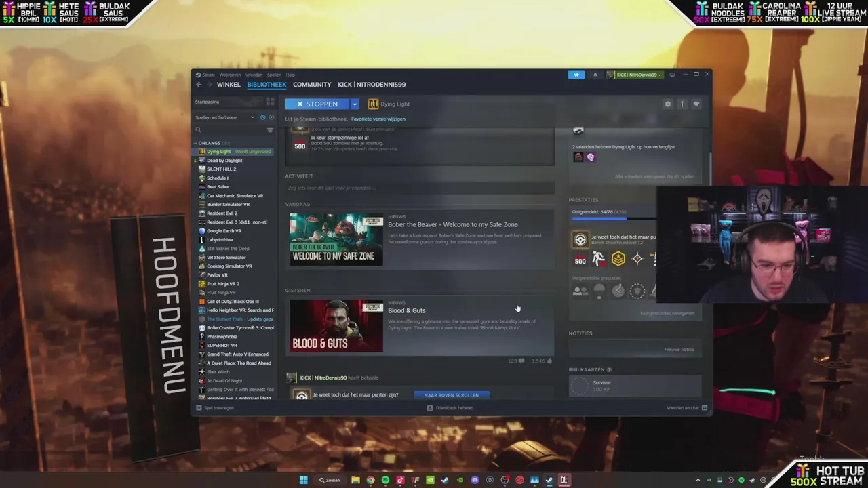Open the library advanced filter icon
868x488 pixels.
(270, 130)
